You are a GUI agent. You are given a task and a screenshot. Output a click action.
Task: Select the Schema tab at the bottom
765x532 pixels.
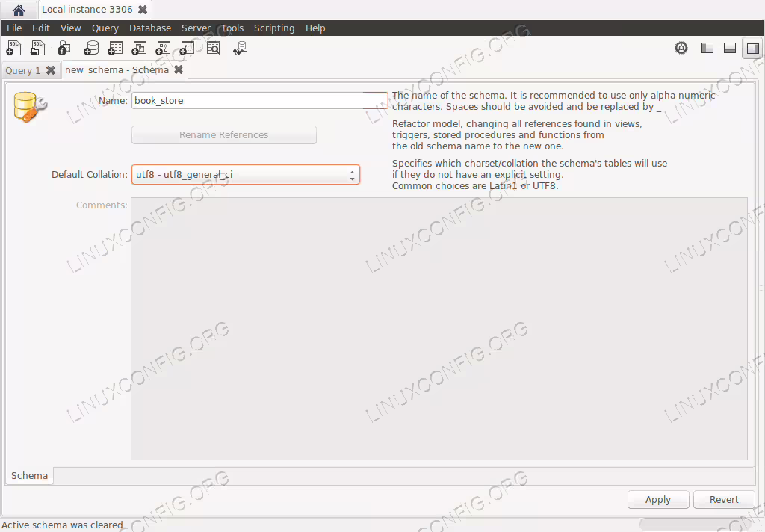29,475
